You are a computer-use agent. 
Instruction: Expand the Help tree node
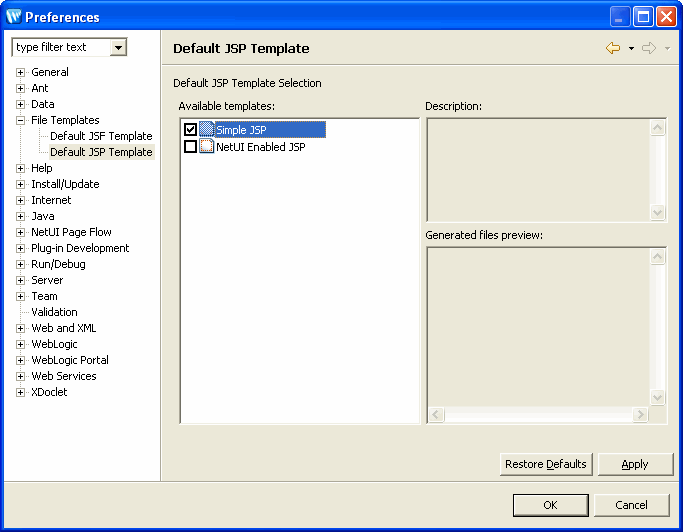click(20, 168)
